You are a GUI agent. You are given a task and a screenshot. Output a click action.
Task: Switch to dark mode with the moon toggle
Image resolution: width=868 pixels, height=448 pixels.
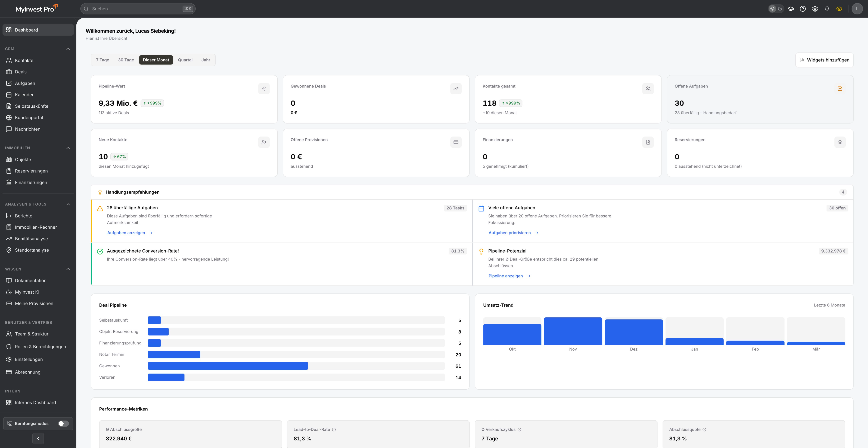[x=780, y=8]
